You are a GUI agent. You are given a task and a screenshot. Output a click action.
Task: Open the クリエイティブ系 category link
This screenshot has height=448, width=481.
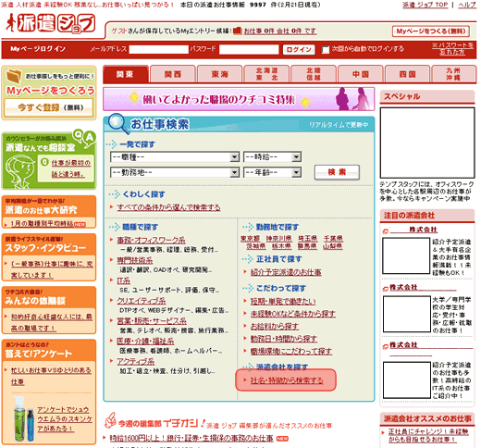tap(142, 301)
